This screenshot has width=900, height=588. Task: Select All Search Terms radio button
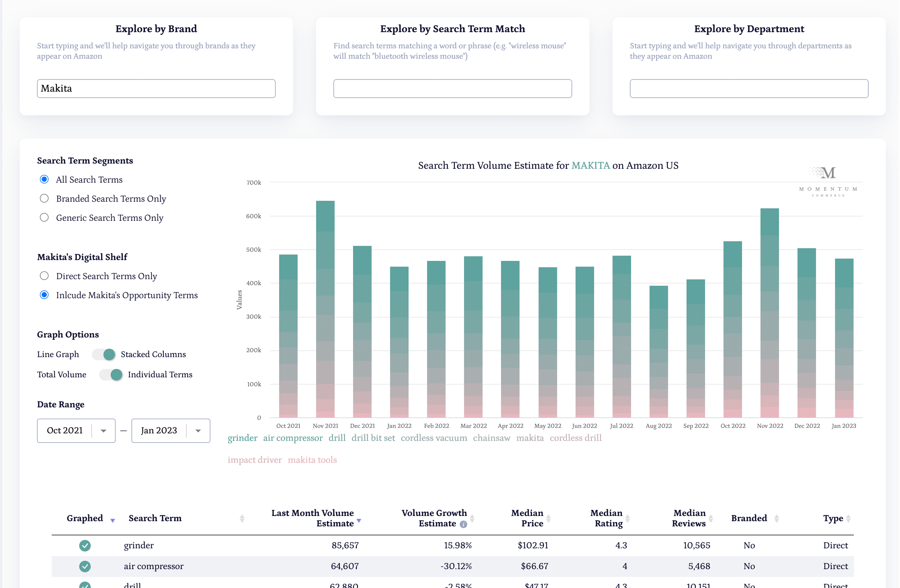pos(44,179)
